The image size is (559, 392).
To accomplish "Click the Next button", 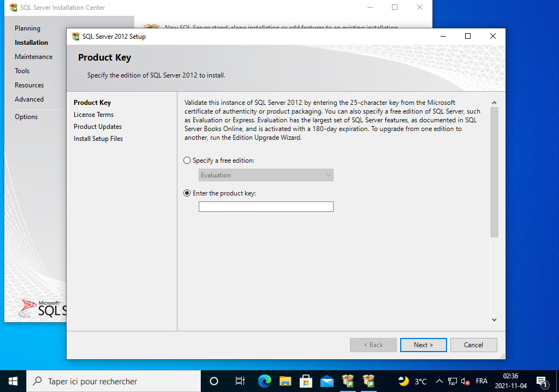I will coord(423,345).
